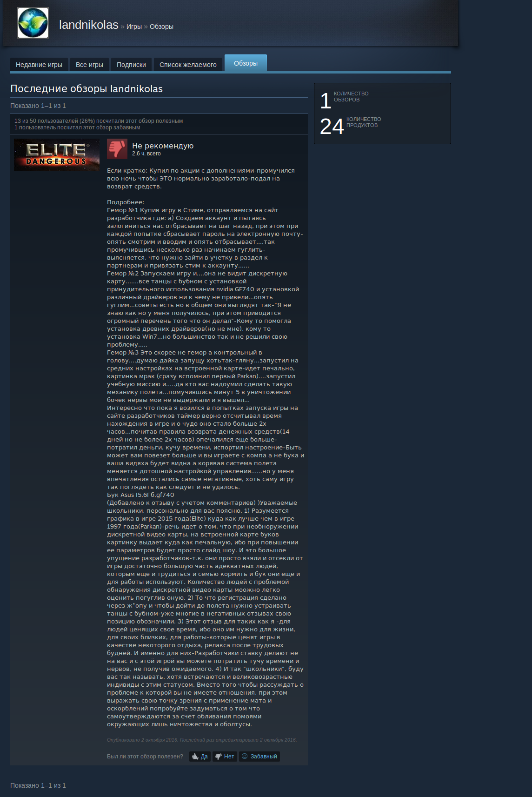Switch to the Все игры tab
This screenshot has height=797, width=532.
click(89, 65)
